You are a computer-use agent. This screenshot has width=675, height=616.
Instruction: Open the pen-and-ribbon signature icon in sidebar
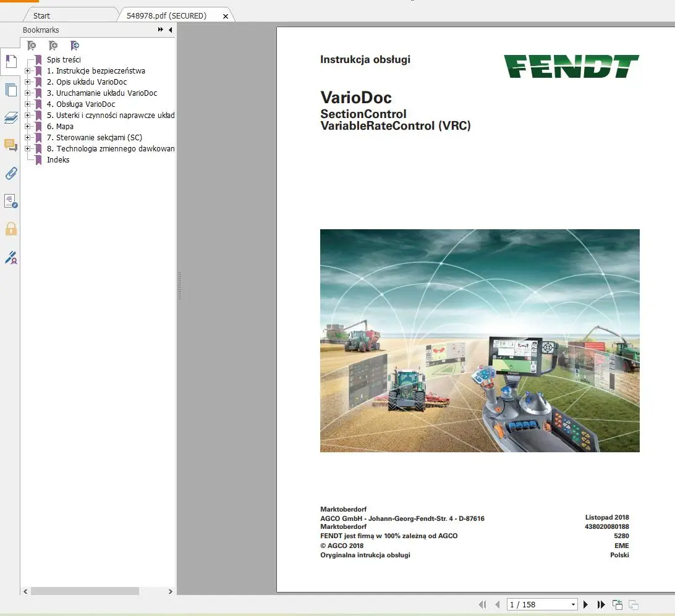pos(11,257)
